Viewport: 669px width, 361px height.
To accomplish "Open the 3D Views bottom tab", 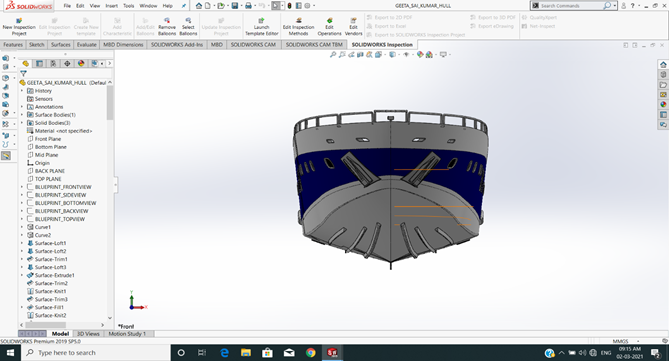I will pos(88,334).
